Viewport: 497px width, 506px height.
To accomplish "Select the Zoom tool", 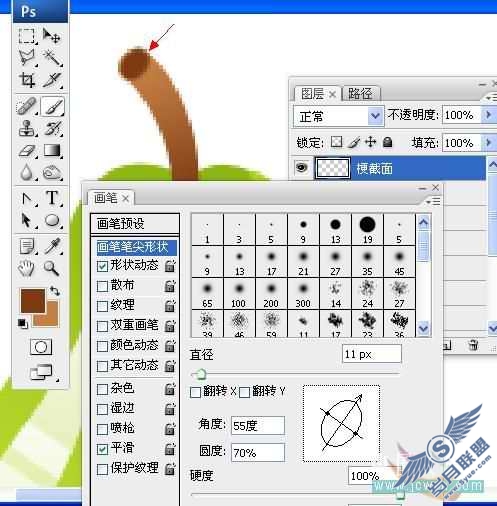I will pyautogui.click(x=52, y=269).
